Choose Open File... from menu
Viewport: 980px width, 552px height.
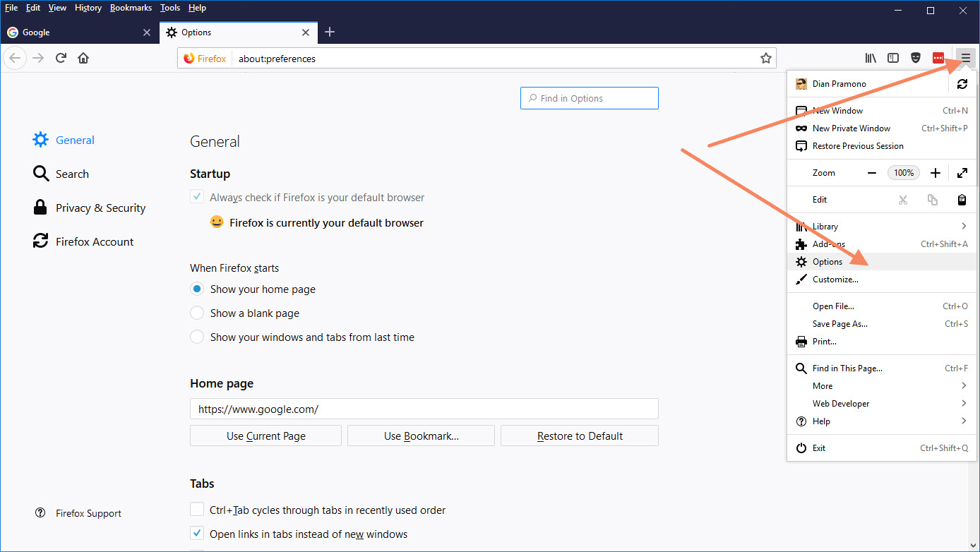[882, 306]
